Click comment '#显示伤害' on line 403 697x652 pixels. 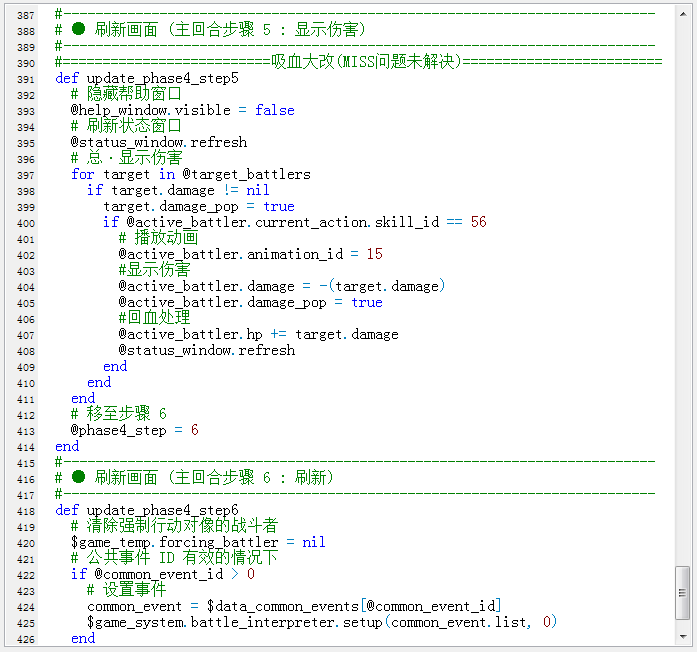[x=154, y=270]
